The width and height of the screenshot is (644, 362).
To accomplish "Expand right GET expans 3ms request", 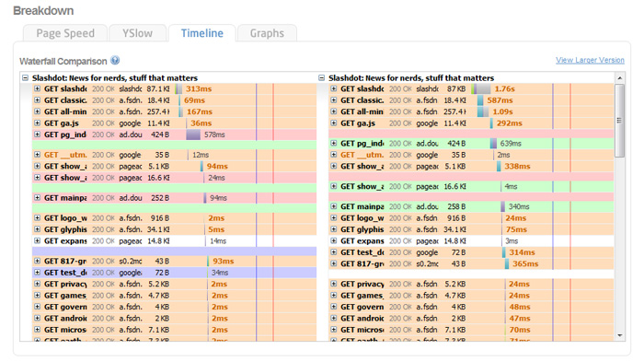I will pos(333,241).
